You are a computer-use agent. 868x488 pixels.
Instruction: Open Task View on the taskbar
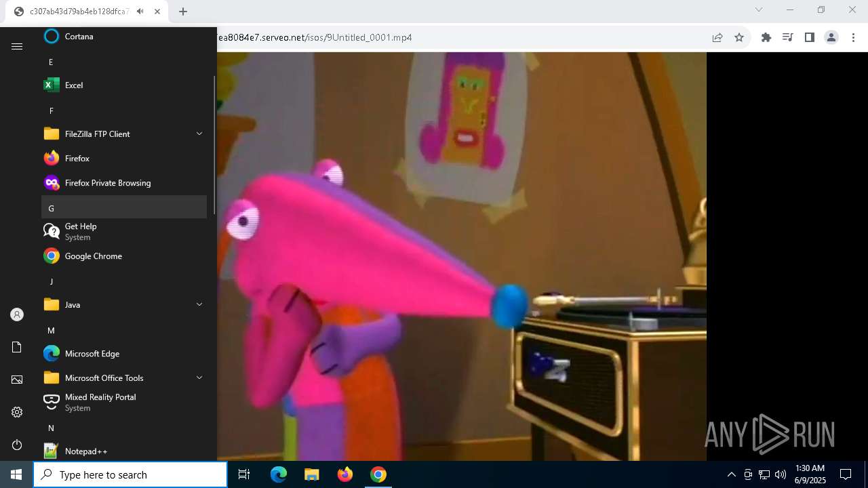click(x=244, y=474)
